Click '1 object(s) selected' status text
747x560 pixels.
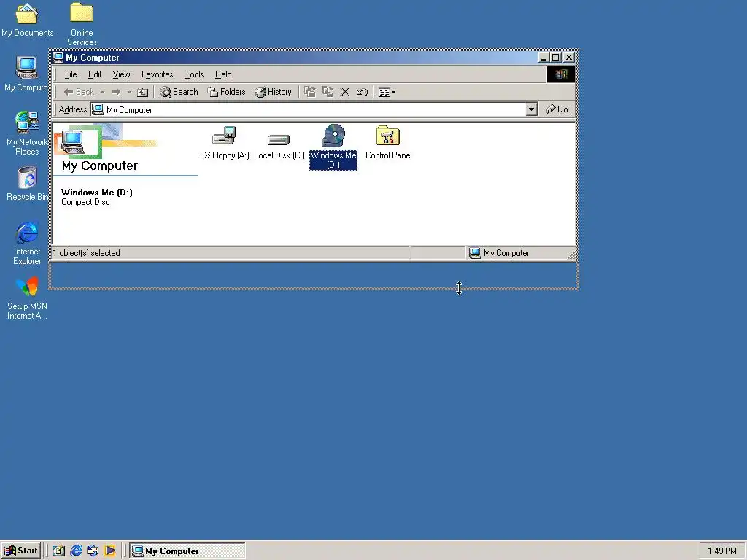click(x=86, y=253)
